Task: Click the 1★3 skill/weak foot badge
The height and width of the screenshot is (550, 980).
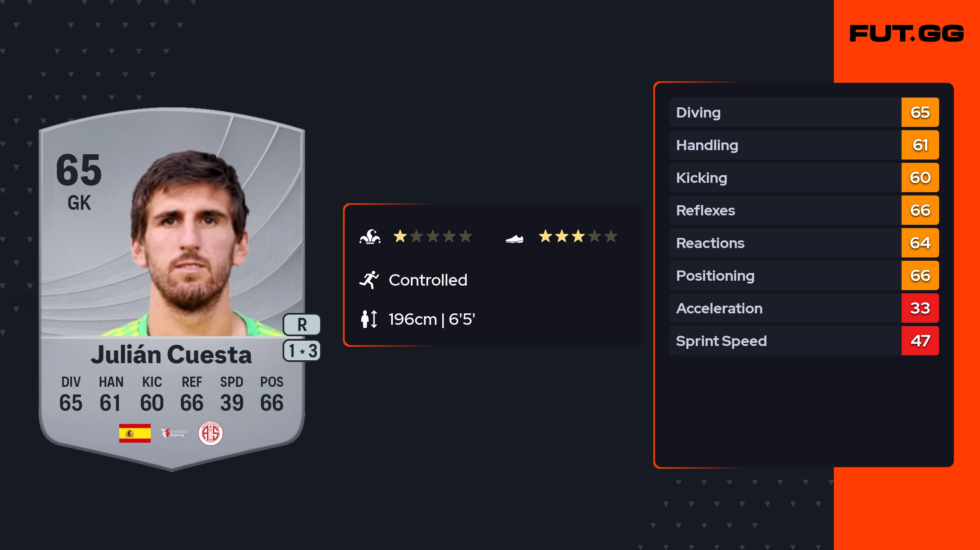Action: pos(302,351)
